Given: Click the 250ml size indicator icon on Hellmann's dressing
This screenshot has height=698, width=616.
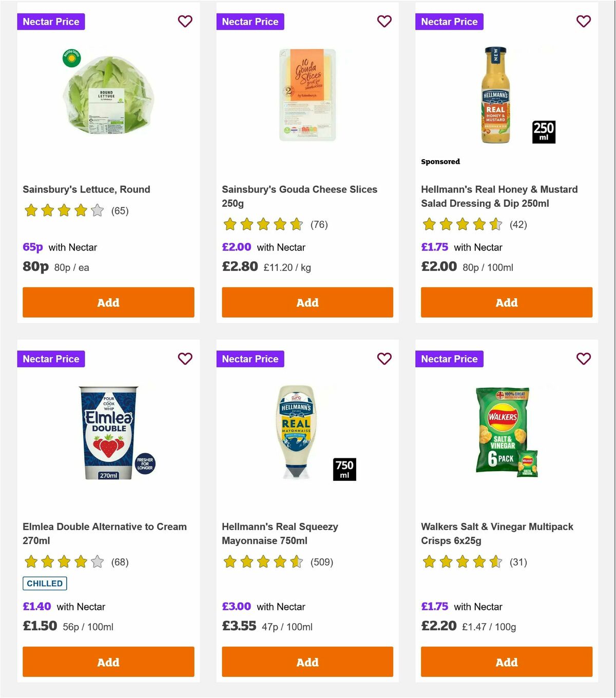Looking at the screenshot, I should pyautogui.click(x=544, y=132).
